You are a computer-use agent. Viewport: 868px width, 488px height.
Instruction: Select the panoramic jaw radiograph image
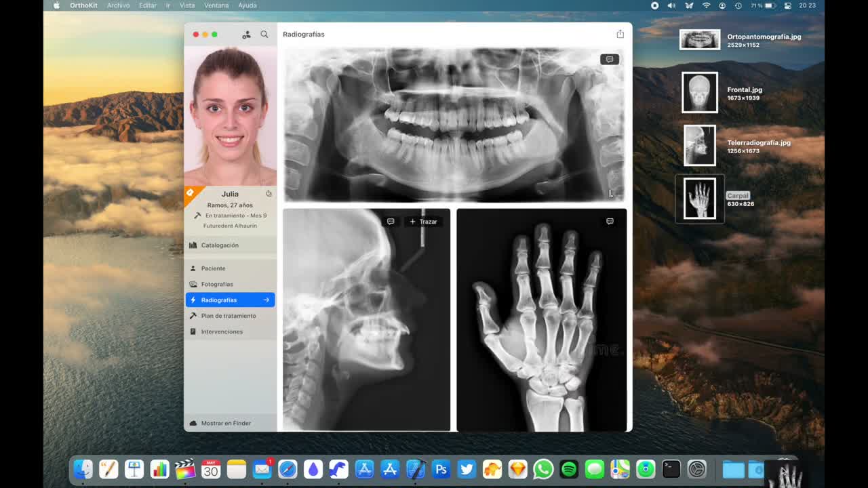click(454, 125)
